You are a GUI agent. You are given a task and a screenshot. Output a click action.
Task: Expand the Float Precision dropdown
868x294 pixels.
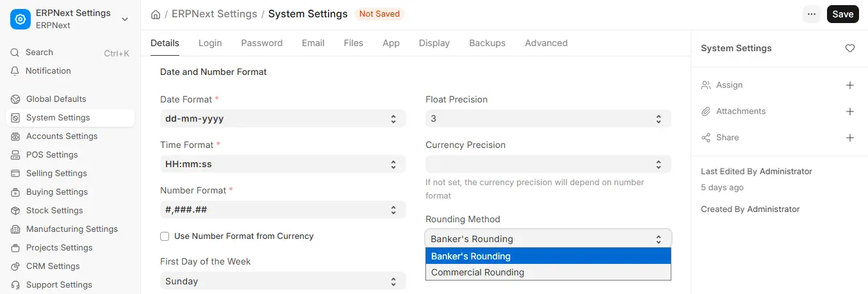548,118
